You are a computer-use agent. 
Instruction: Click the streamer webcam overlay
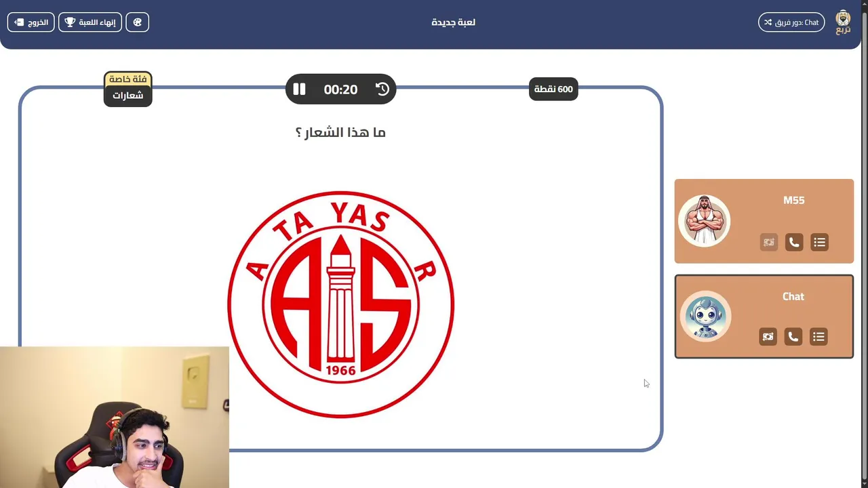click(115, 418)
